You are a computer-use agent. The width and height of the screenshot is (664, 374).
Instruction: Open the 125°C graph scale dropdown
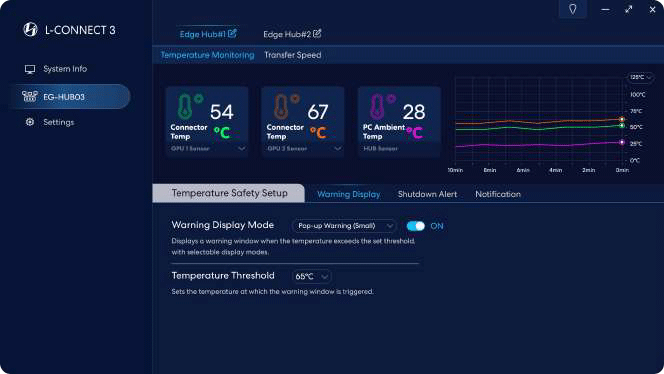[640, 77]
